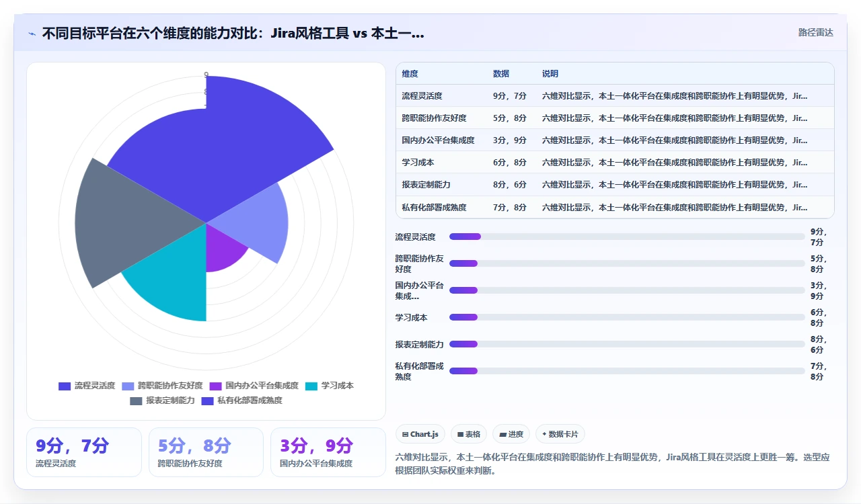
Task: Click the 私有化部署成熟度 progress bar
Action: point(627,371)
